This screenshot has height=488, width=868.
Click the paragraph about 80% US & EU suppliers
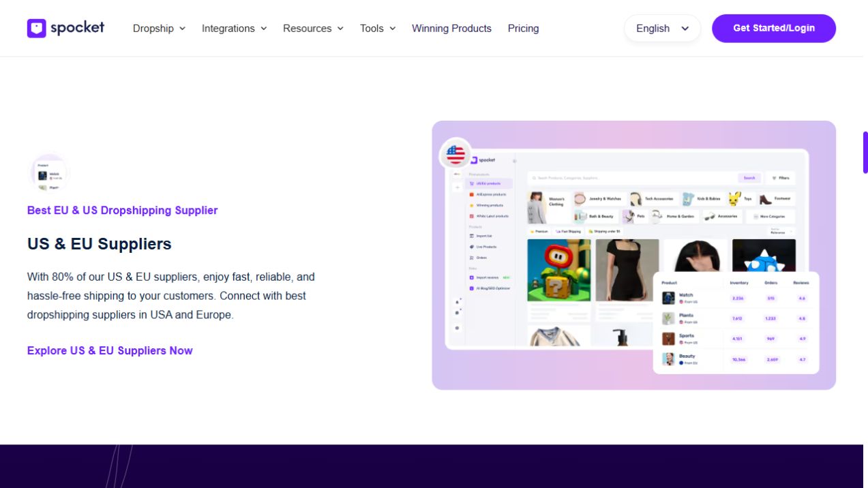(171, 296)
